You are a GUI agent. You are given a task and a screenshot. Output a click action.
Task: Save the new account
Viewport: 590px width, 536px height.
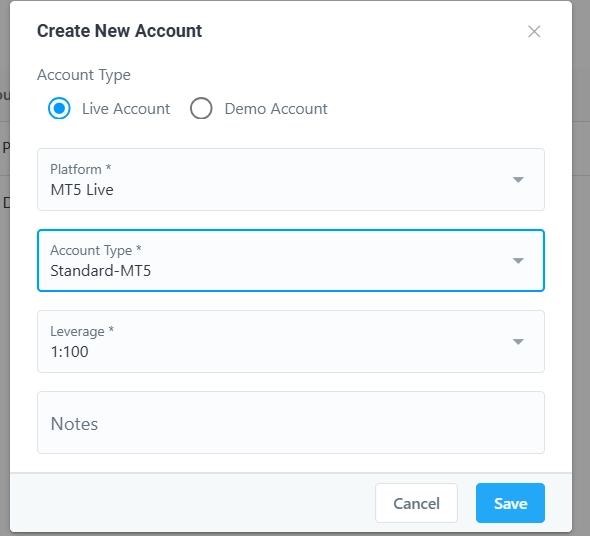510,503
